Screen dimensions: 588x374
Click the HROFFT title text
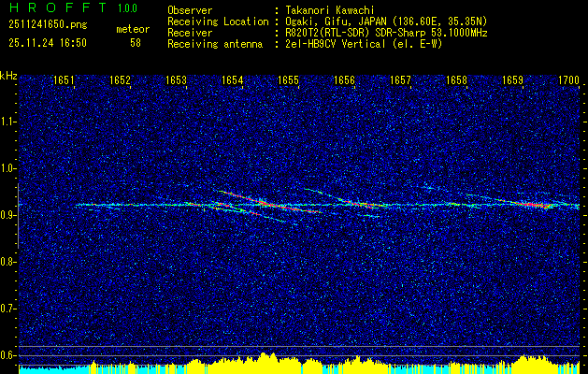pyautogui.click(x=58, y=7)
